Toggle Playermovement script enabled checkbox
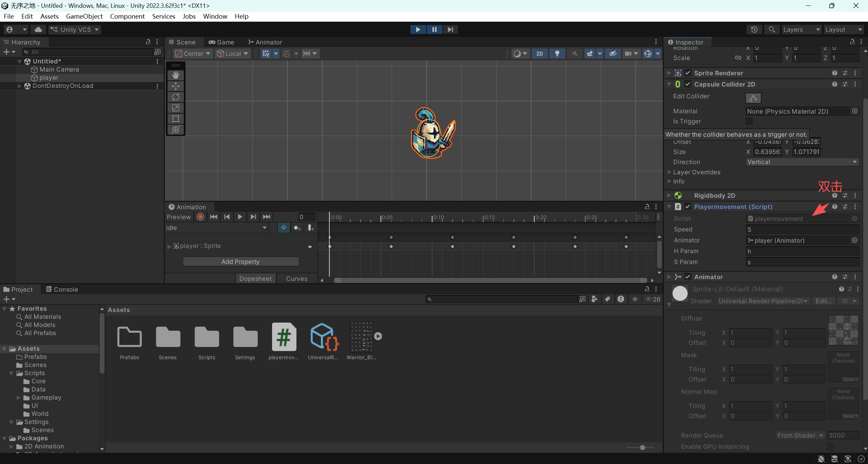The width and height of the screenshot is (868, 464). tap(688, 207)
